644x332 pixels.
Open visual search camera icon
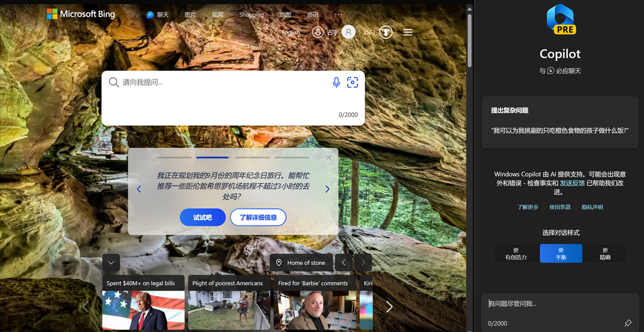pos(353,82)
